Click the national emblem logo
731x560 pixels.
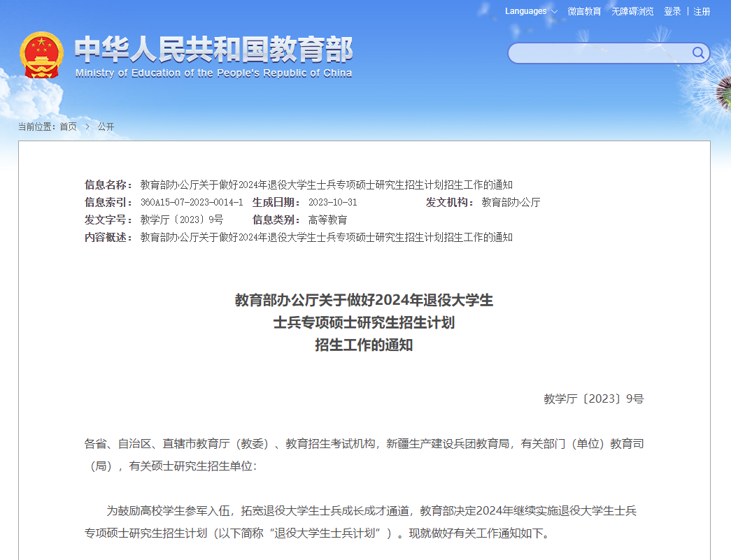(x=43, y=55)
